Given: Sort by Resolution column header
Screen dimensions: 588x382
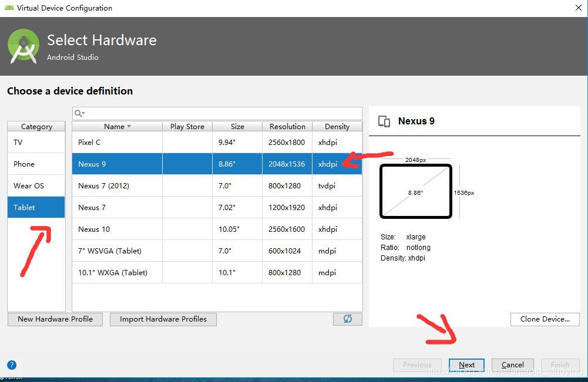Looking at the screenshot, I should point(287,127).
